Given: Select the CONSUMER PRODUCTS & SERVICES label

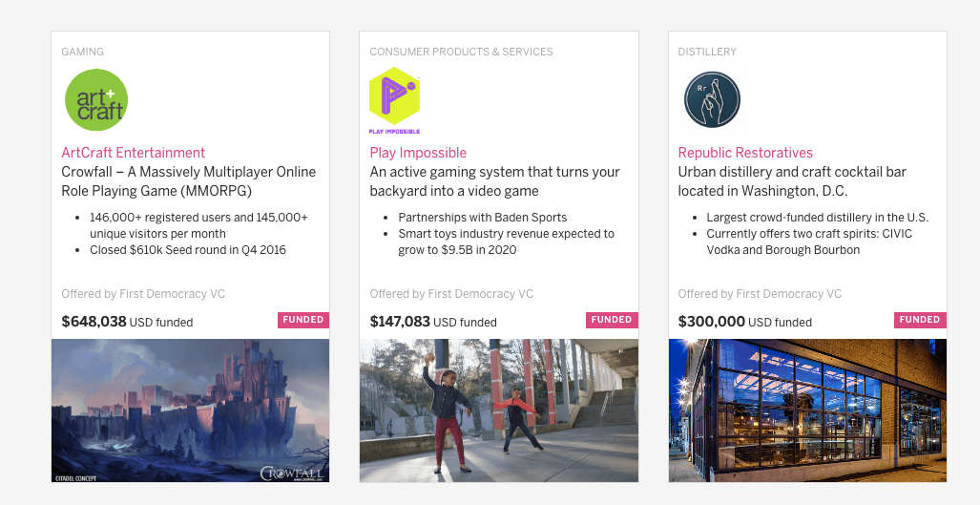Looking at the screenshot, I should [461, 52].
